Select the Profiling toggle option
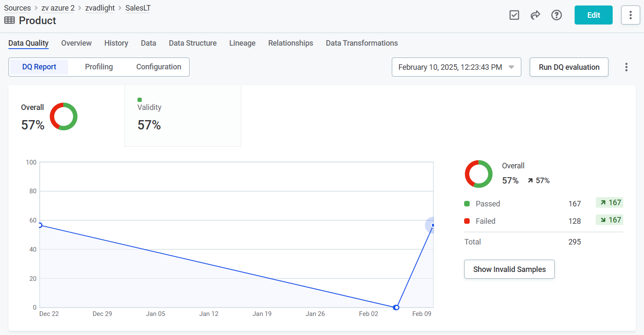644x335 pixels. 99,67
